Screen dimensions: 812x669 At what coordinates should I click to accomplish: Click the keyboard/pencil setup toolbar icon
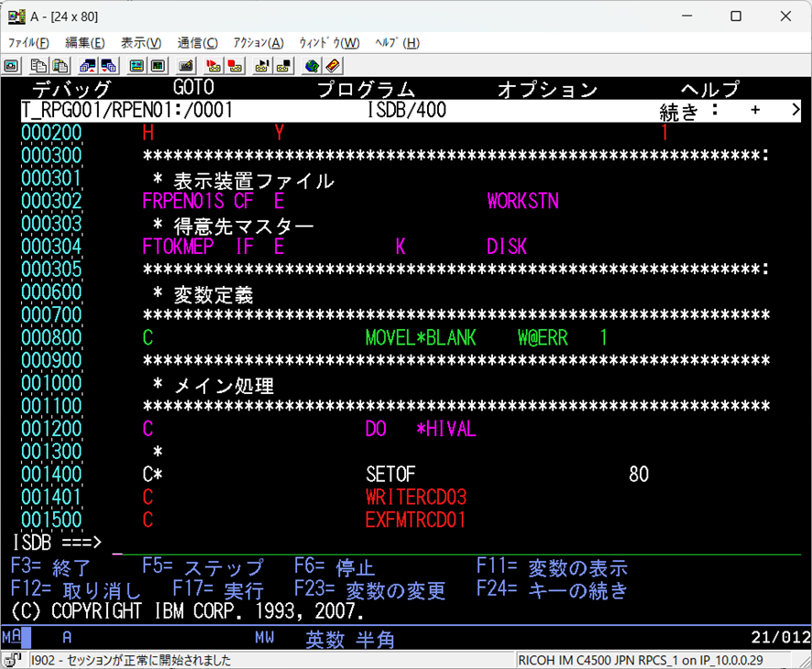pos(186,66)
